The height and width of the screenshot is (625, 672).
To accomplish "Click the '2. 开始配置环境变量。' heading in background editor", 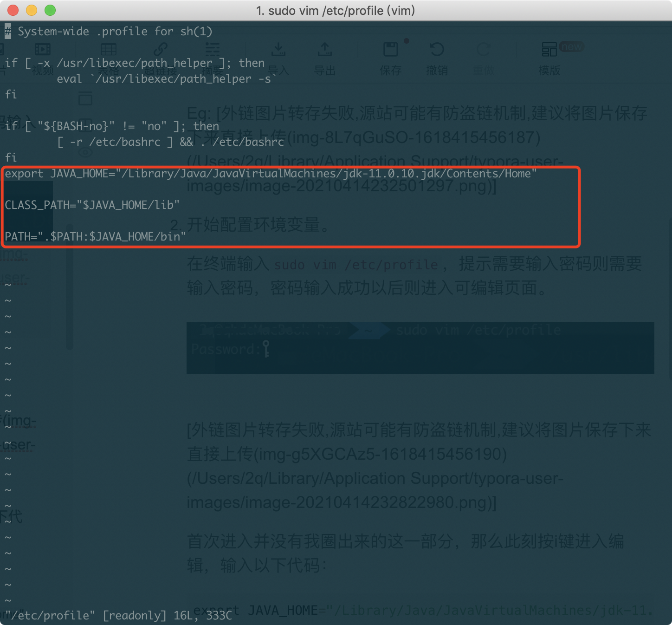I will point(250,225).
